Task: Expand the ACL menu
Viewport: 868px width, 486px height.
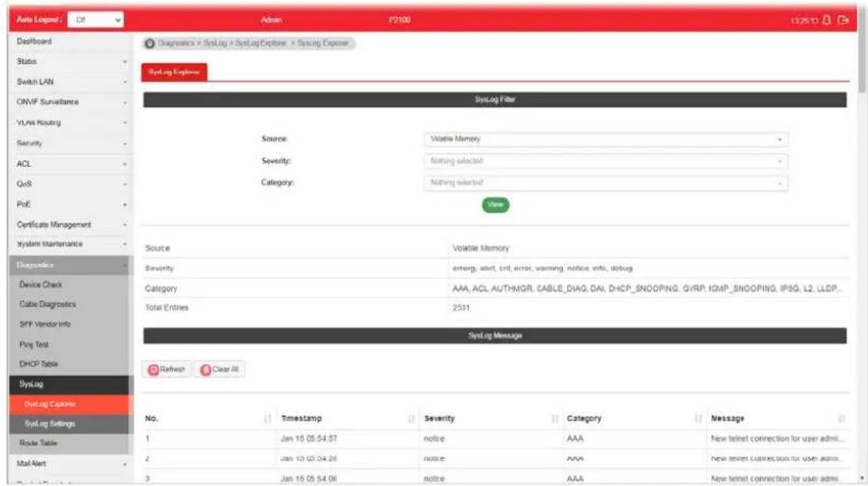Action: tap(71, 164)
